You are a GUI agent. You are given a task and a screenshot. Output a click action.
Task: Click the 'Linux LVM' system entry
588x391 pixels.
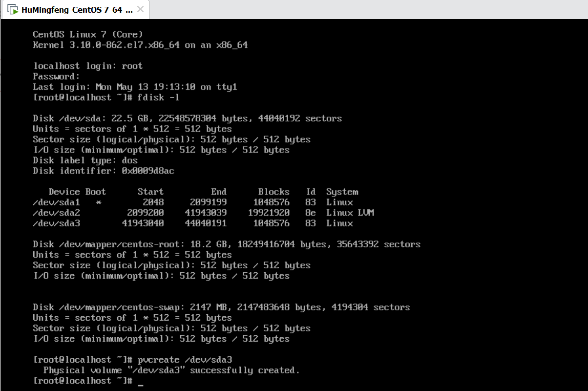pyautogui.click(x=350, y=213)
